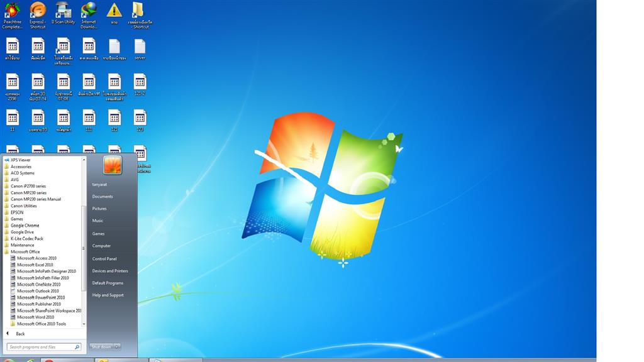
Task: Launch the Express I shortcut icon
Action: pos(38,16)
